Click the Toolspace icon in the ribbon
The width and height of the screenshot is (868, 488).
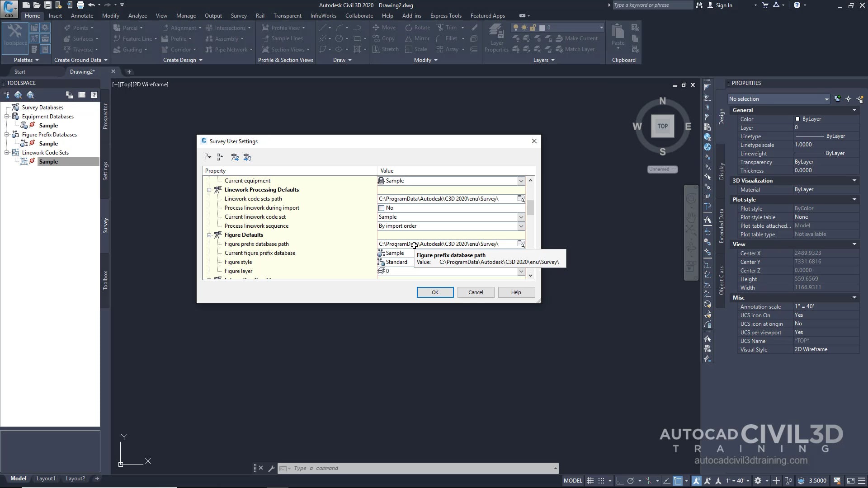pos(15,34)
